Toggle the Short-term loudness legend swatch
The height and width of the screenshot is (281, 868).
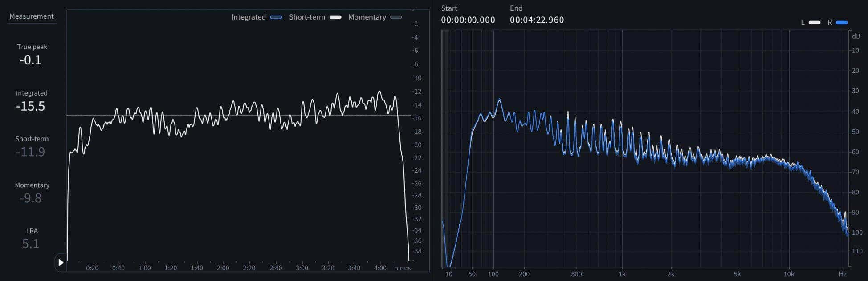pyautogui.click(x=335, y=17)
